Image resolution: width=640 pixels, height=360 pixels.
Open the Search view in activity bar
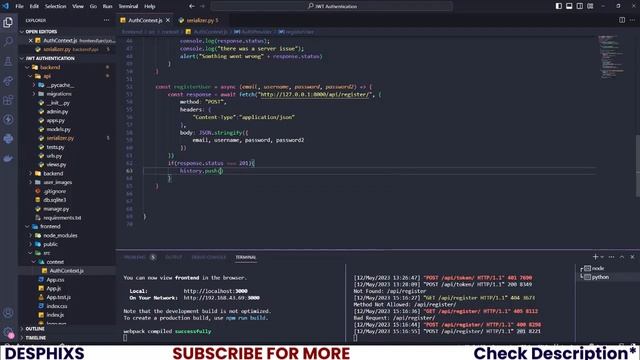click(8, 41)
